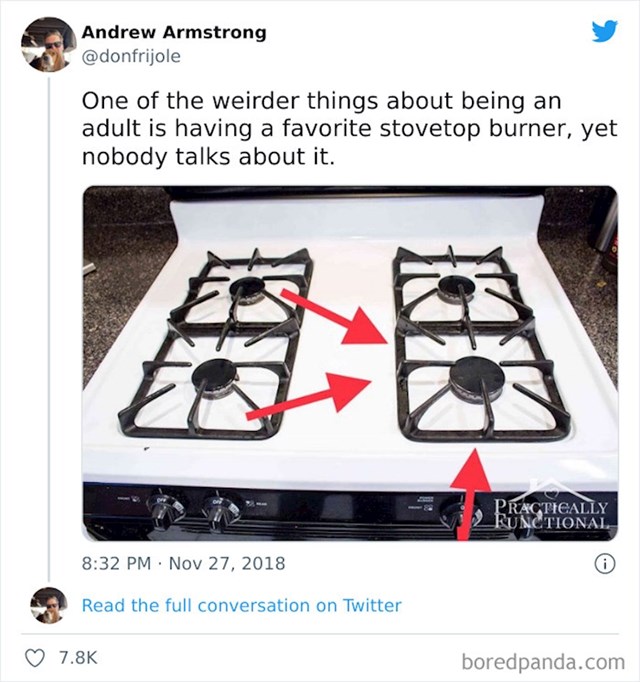Open Andrew Armstrong's profile avatar
This screenshot has width=640, height=682.
pos(48,45)
